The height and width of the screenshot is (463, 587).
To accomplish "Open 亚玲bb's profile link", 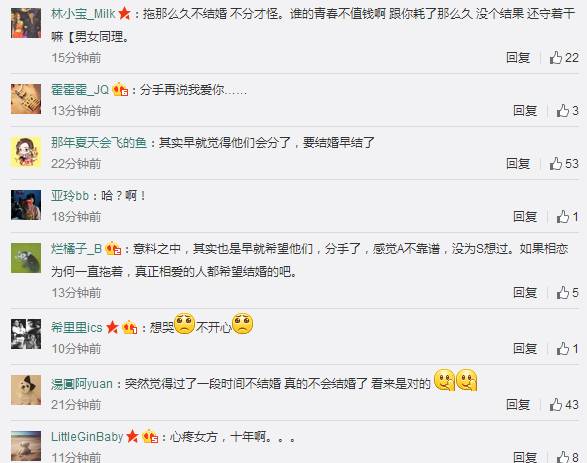I will (70, 196).
